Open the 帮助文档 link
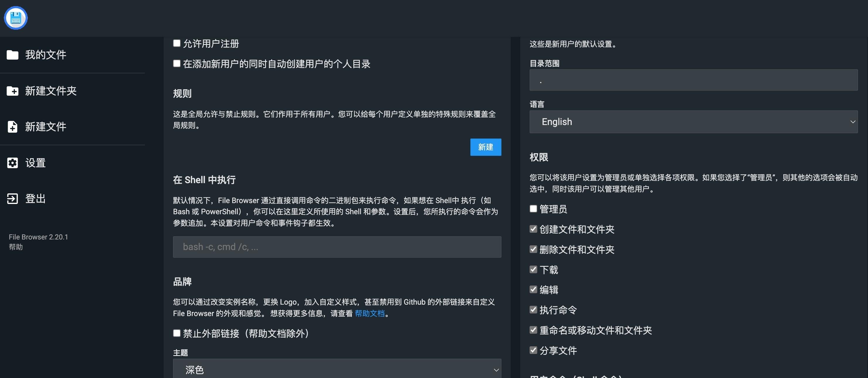868x378 pixels. coord(370,314)
